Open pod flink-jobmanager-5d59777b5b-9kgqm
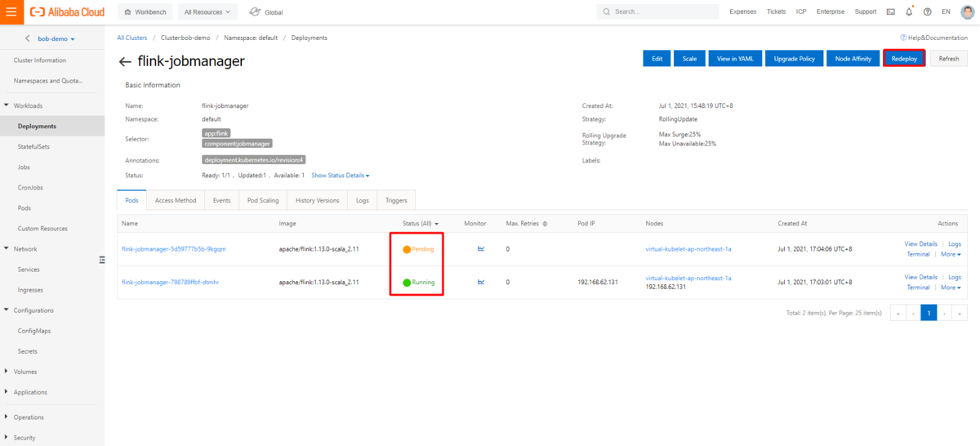Image resolution: width=980 pixels, height=446 pixels. tap(174, 248)
